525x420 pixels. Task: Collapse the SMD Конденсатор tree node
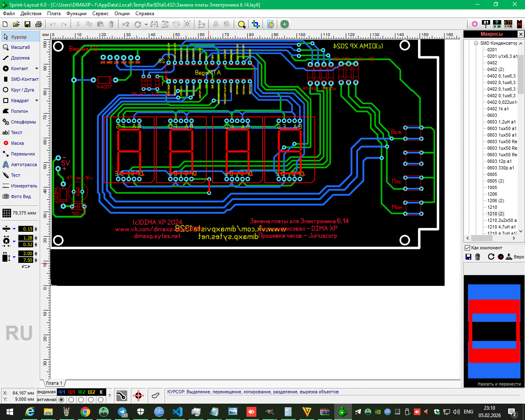[476, 43]
